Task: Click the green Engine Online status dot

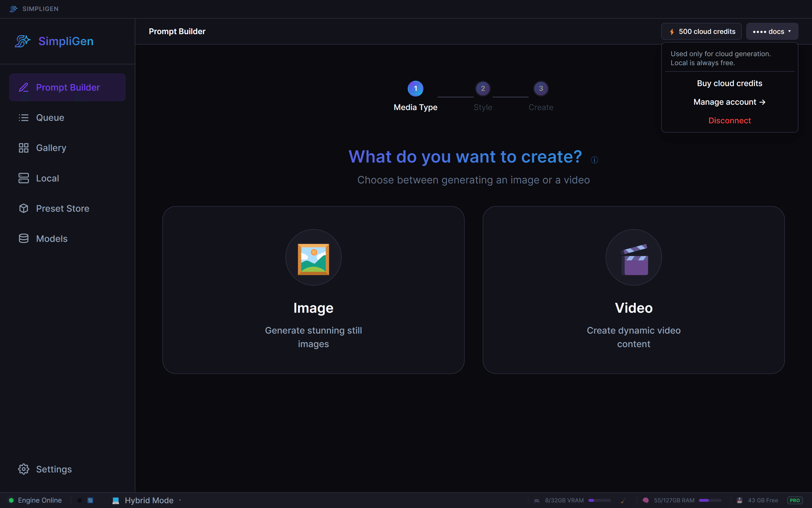Action: pos(11,500)
